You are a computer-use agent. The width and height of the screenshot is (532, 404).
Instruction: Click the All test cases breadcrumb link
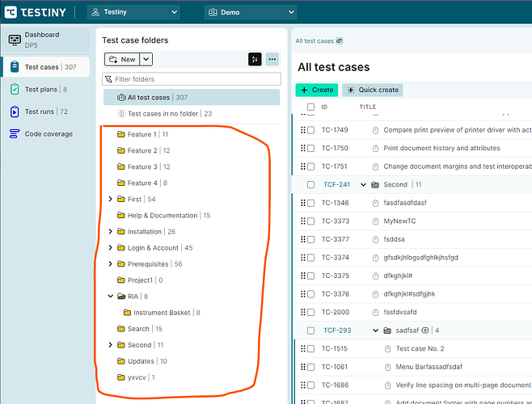click(315, 41)
